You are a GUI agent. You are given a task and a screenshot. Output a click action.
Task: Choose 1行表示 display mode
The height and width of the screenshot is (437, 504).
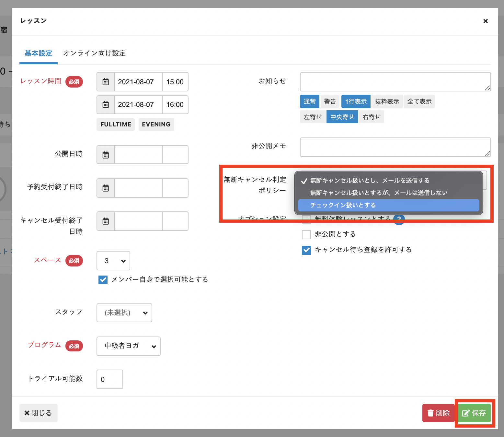(x=356, y=101)
